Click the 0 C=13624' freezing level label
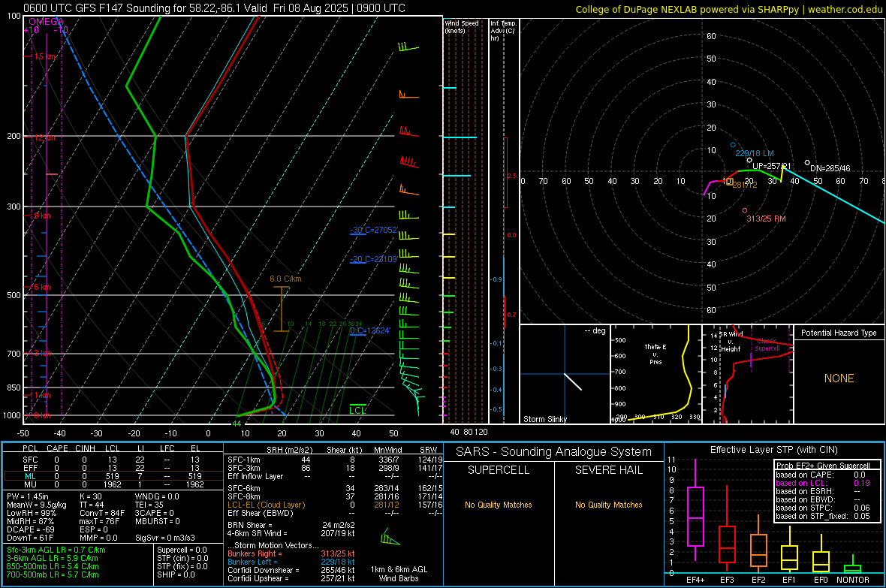This screenshot has width=886, height=588. pos(370,330)
